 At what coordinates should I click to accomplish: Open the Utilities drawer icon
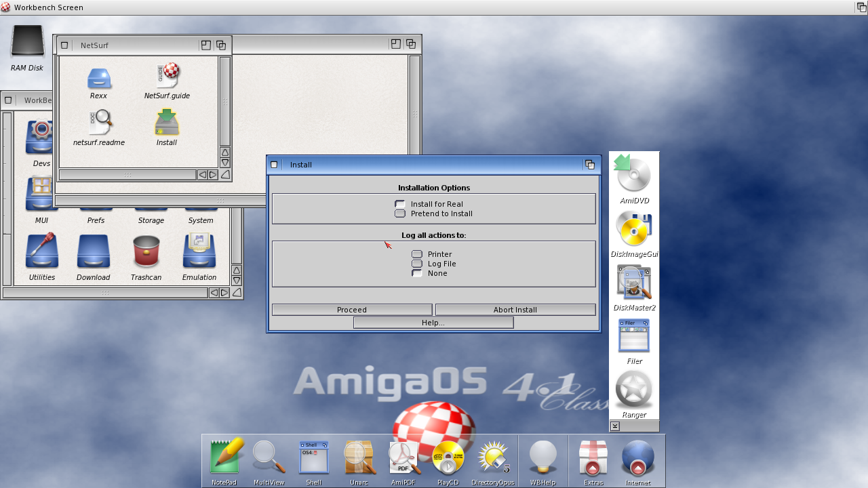[x=41, y=251]
